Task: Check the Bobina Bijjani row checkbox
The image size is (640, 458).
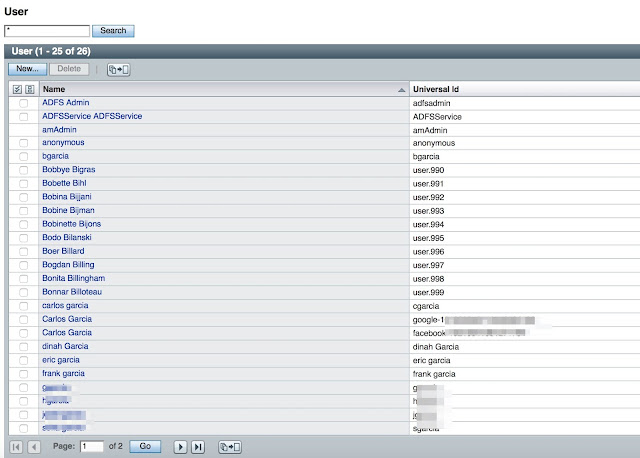Action: coord(24,197)
